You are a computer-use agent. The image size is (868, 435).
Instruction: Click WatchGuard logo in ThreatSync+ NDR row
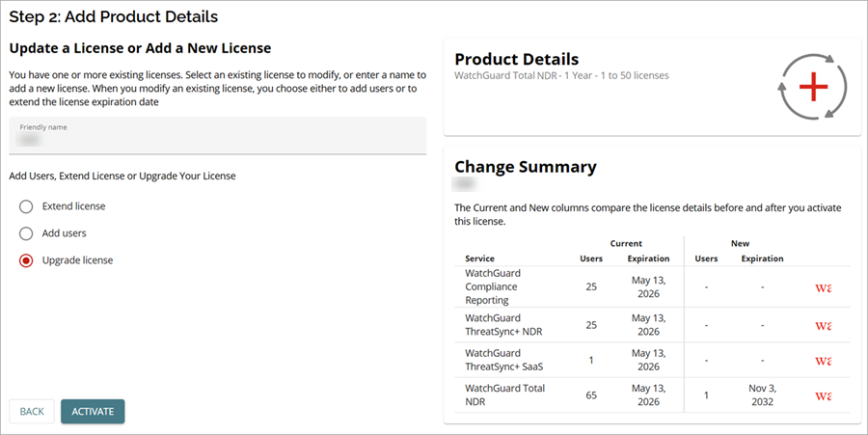[824, 325]
